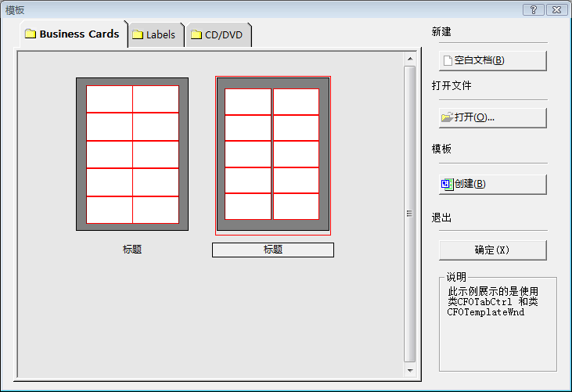The height and width of the screenshot is (392, 572).
Task: Click the folder icon on the Labels tab
Action: tap(138, 35)
